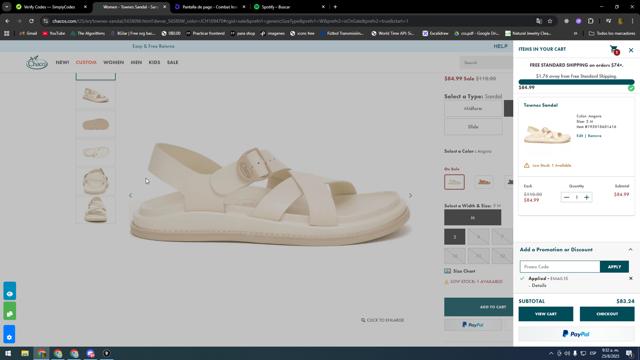640x360 pixels.
Task: Open the Windows Start menu
Action: pos(8,353)
